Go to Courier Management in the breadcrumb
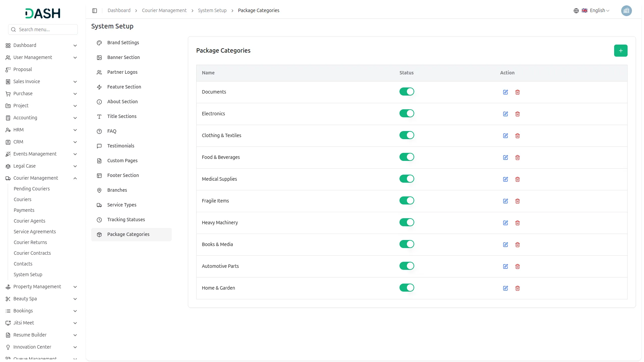Viewport: 644px width, 362px height. click(164, 11)
